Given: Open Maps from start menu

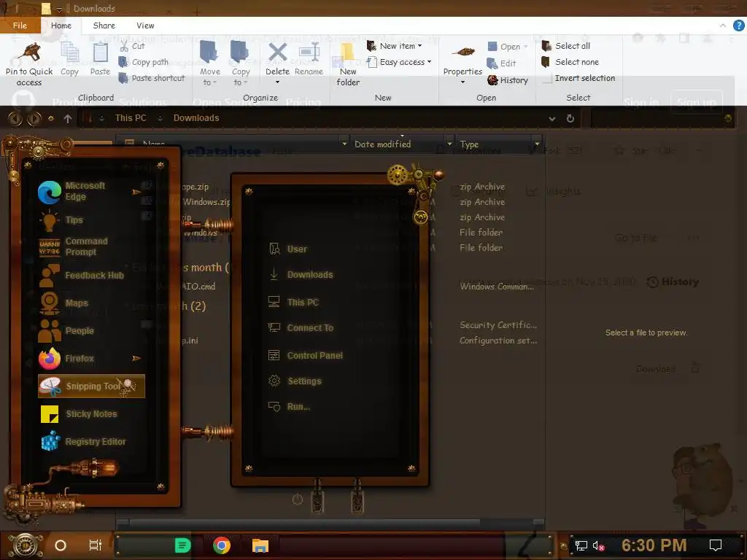Looking at the screenshot, I should coord(90,303).
